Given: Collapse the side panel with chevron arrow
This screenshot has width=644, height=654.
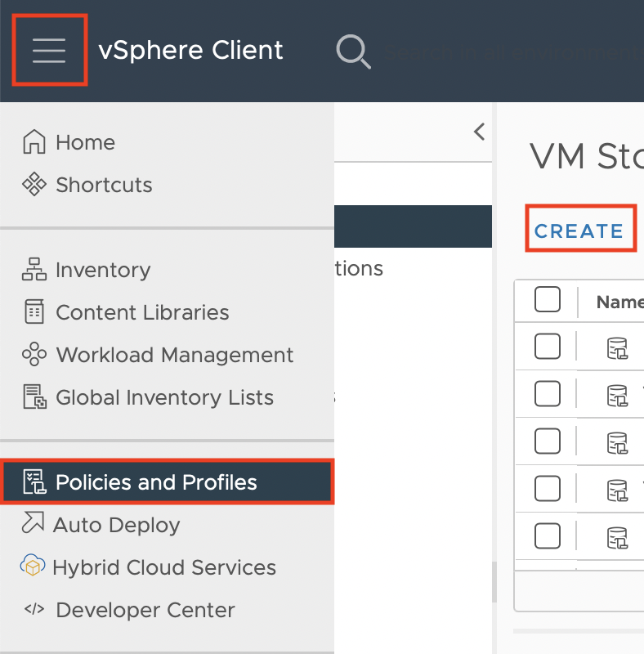Looking at the screenshot, I should (x=480, y=132).
